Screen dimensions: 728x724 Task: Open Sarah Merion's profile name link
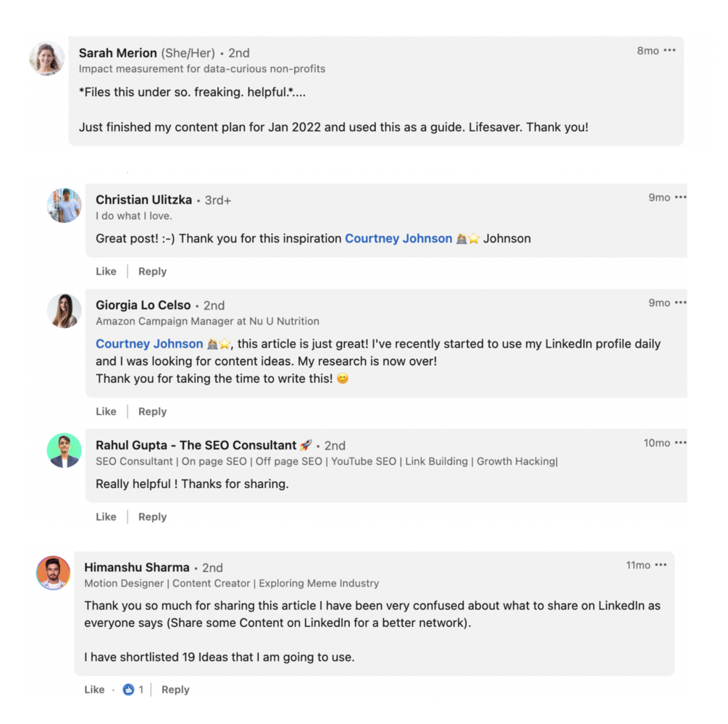pyautogui.click(x=117, y=53)
